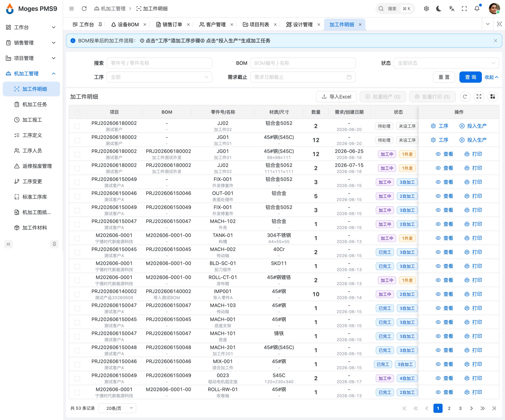Open the language translation icon

pos(452,9)
